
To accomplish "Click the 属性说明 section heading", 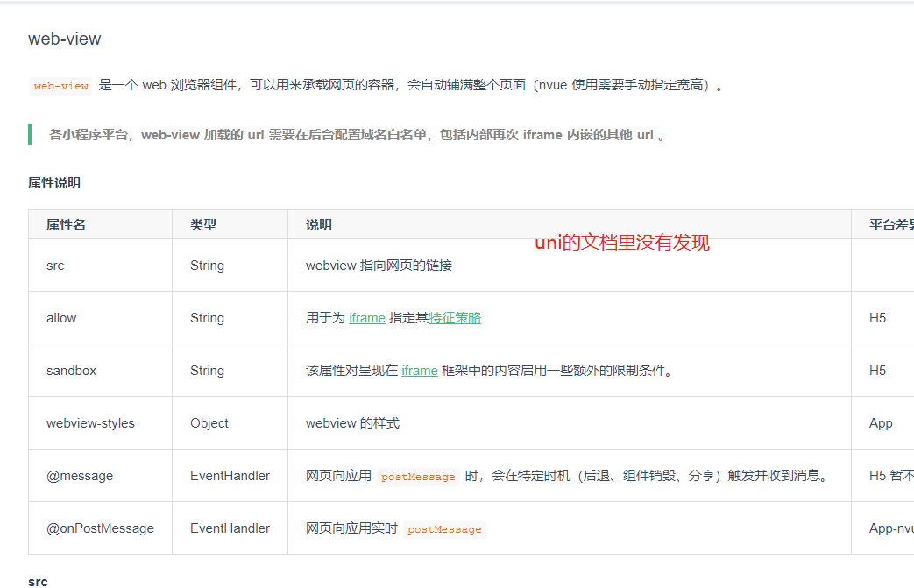I will (54, 183).
